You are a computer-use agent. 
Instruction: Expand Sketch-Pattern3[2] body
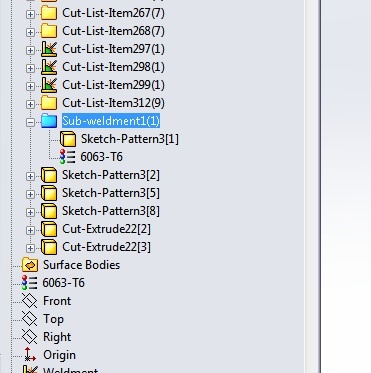[x=30, y=176]
